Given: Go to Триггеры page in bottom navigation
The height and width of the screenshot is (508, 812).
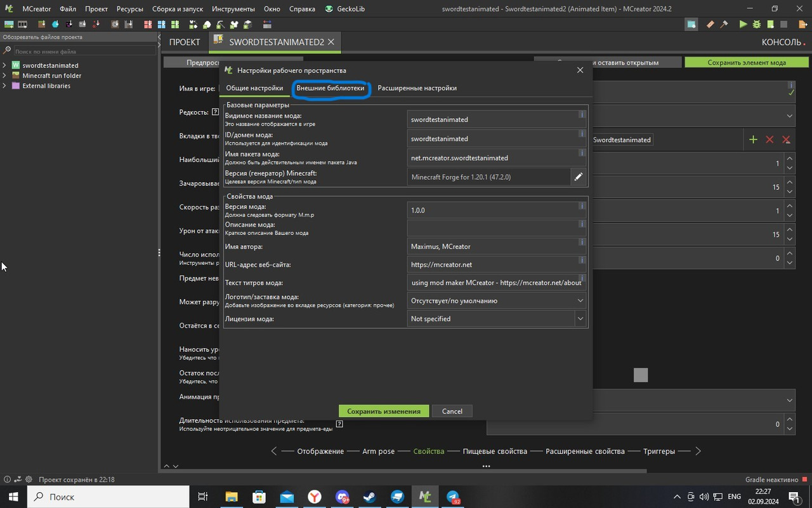Looking at the screenshot, I should pyautogui.click(x=659, y=451).
